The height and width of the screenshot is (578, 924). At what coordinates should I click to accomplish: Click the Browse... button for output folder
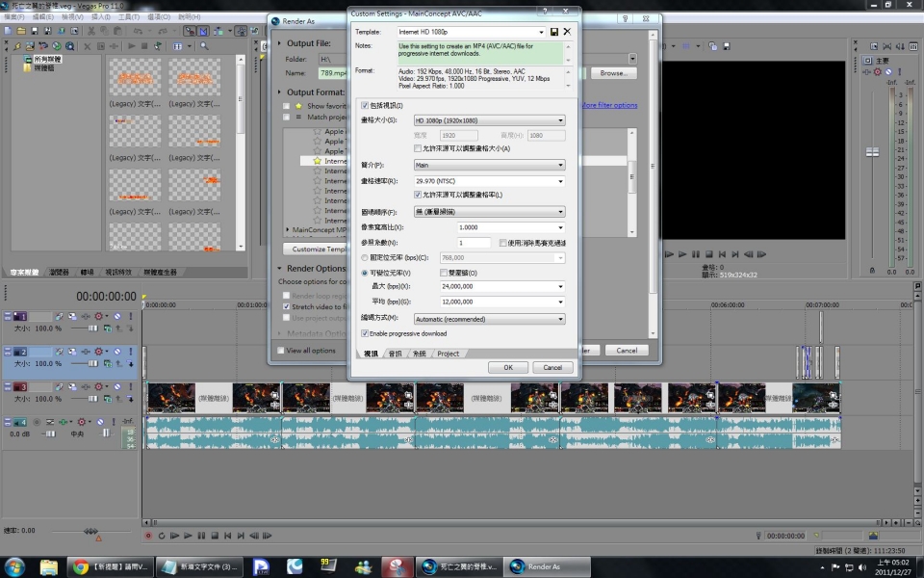[x=612, y=73]
